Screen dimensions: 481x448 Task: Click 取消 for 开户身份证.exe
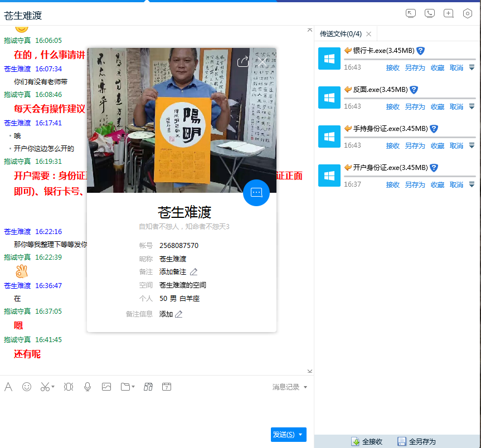[456, 184]
